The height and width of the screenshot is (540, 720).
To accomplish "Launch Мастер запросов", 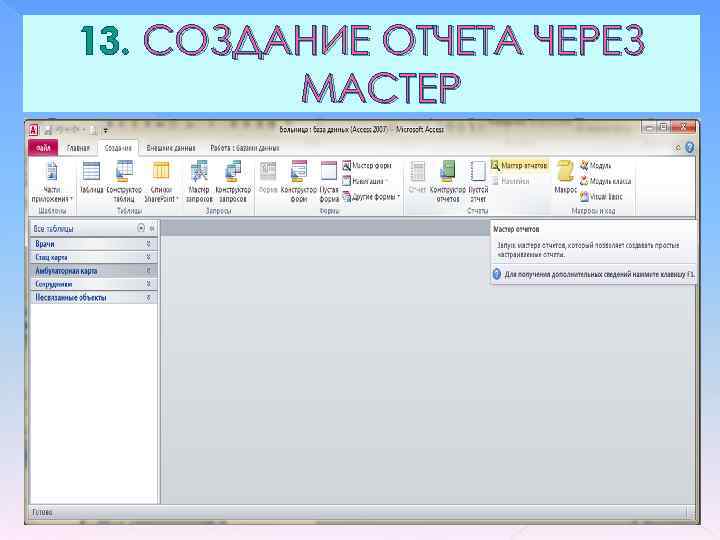I will pos(199,182).
